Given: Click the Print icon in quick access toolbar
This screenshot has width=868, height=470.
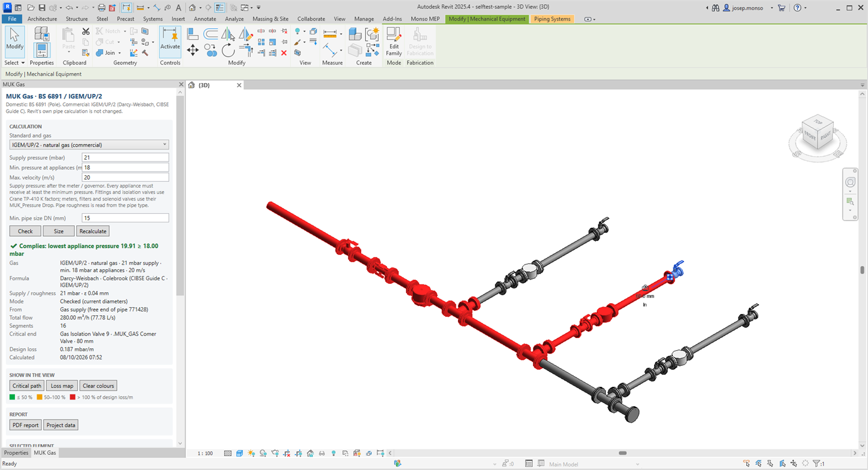Looking at the screenshot, I should click(101, 8).
